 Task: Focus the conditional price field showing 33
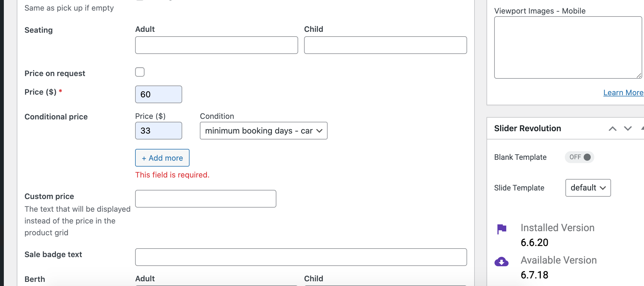[x=159, y=131]
